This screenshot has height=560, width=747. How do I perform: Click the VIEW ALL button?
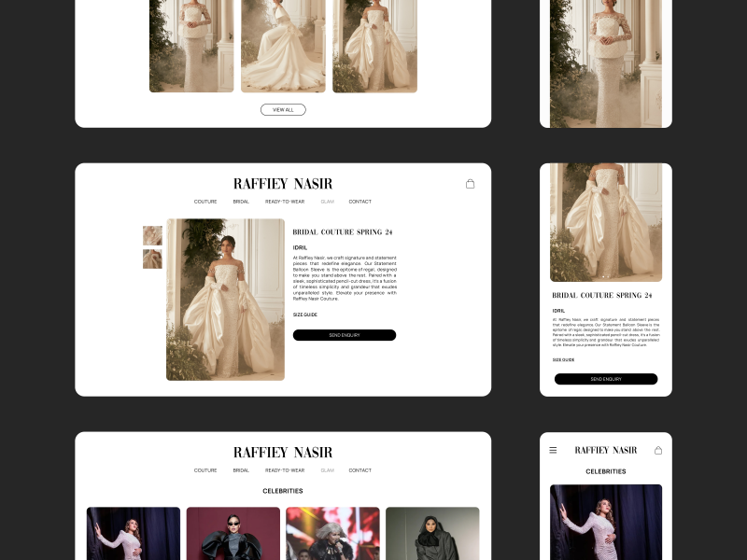[283, 109]
